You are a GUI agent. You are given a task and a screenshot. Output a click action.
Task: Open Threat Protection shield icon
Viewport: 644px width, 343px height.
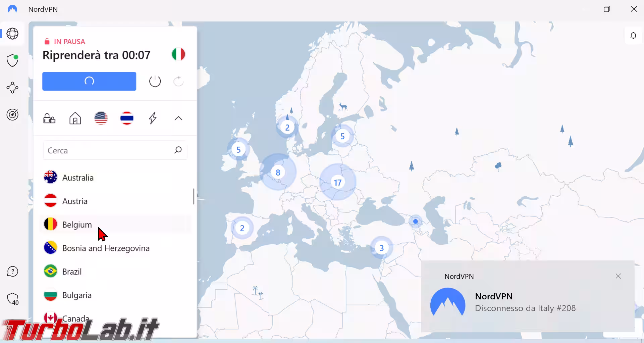(12, 61)
